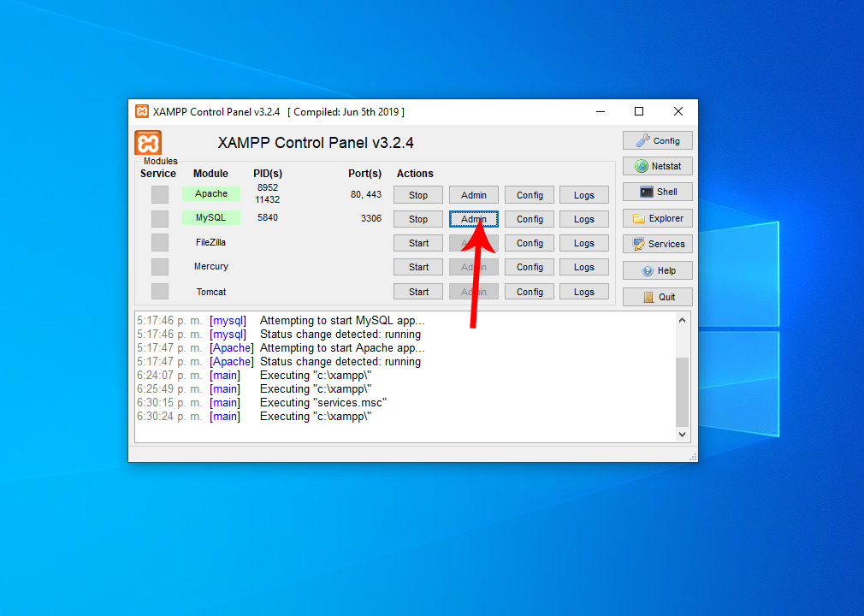Screen dimensions: 864x616
Task: Toggle the Tomcat service checkbox
Action: click(160, 292)
